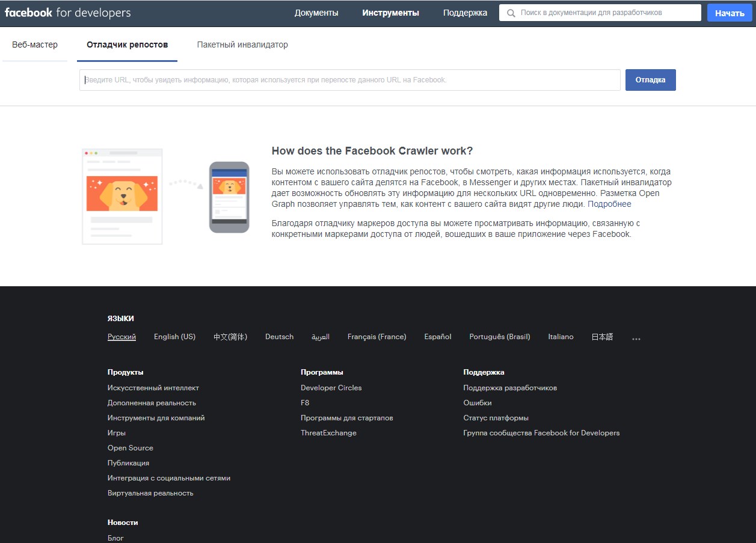Click the ЯЗЫКИ section heading
This screenshot has height=543, width=756.
121,319
